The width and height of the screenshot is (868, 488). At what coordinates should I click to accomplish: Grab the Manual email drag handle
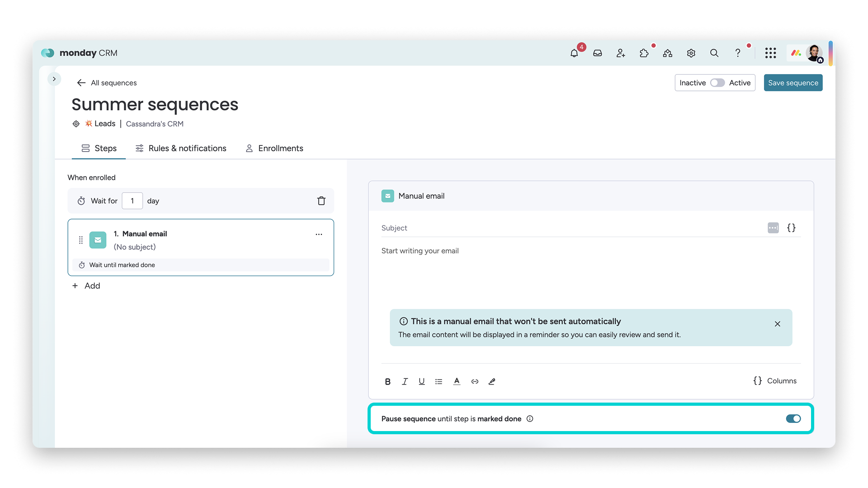[x=81, y=240]
